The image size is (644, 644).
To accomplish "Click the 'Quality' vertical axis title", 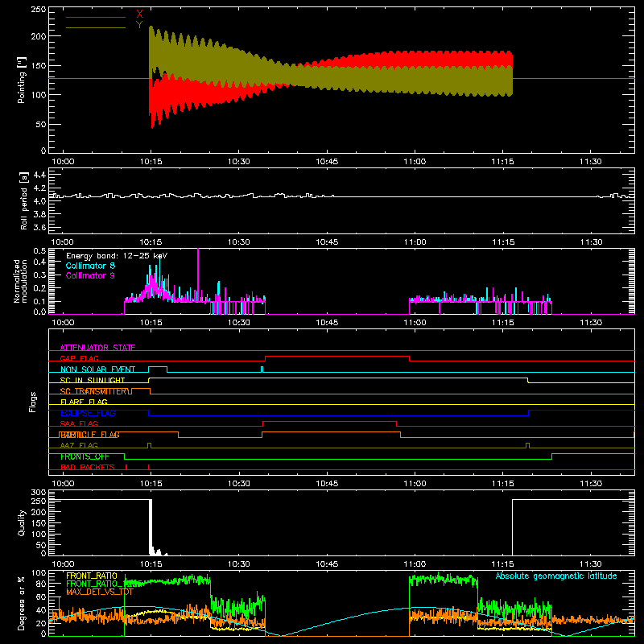I will (x=22, y=522).
